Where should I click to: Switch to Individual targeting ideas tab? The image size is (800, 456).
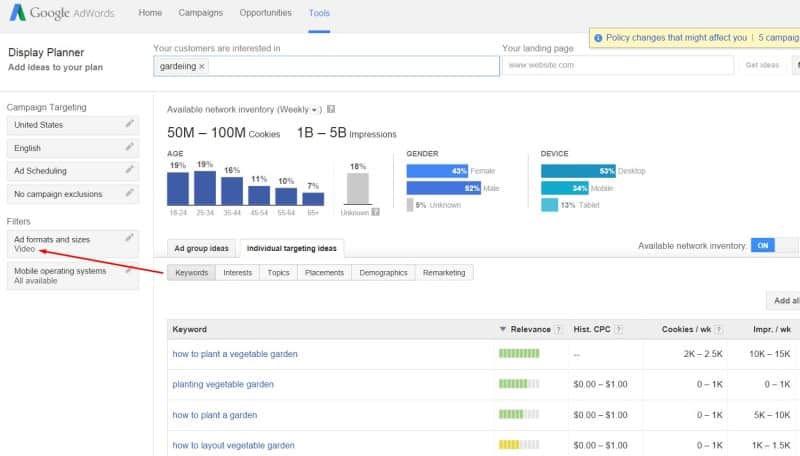tap(292, 248)
